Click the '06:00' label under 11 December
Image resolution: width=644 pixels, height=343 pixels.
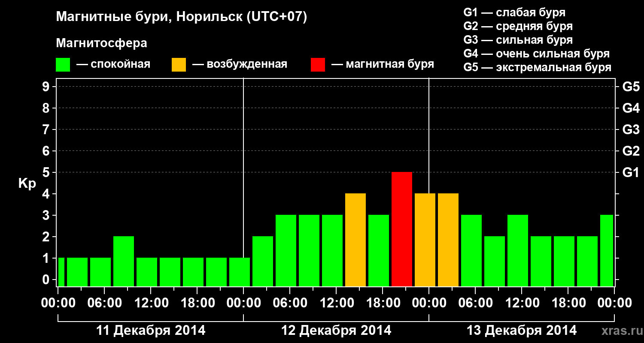(x=104, y=303)
